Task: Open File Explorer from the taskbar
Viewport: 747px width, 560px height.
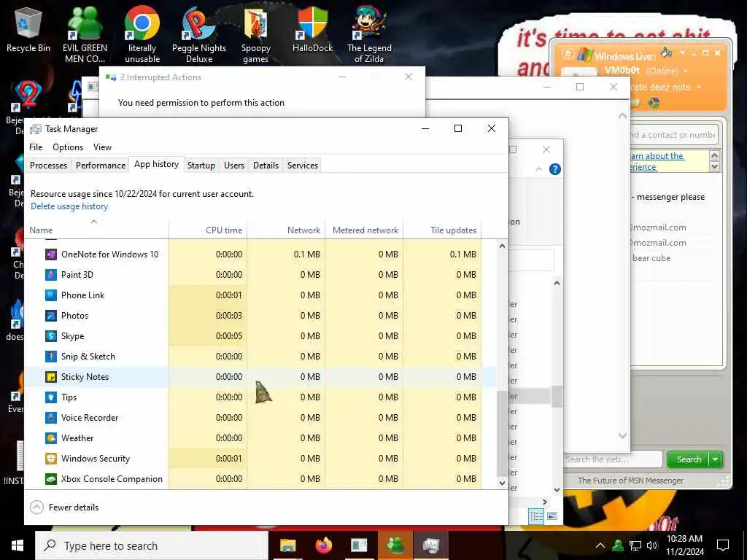Action: 287,545
